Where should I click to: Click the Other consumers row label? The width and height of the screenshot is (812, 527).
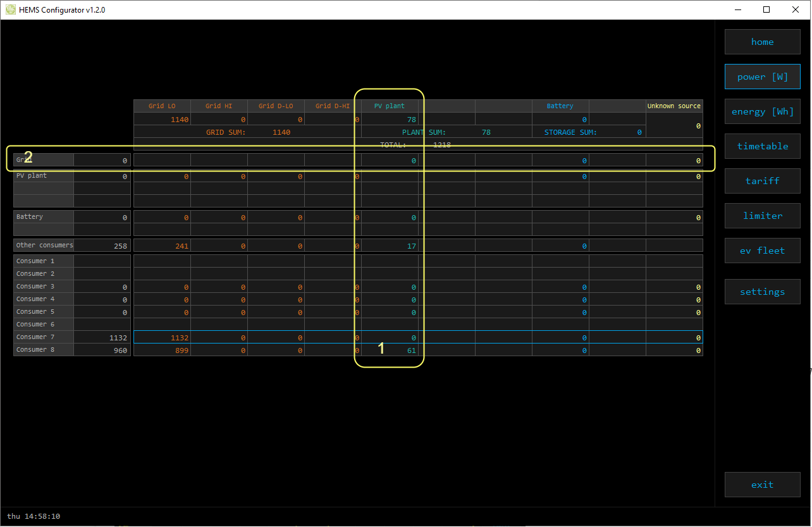click(44, 245)
